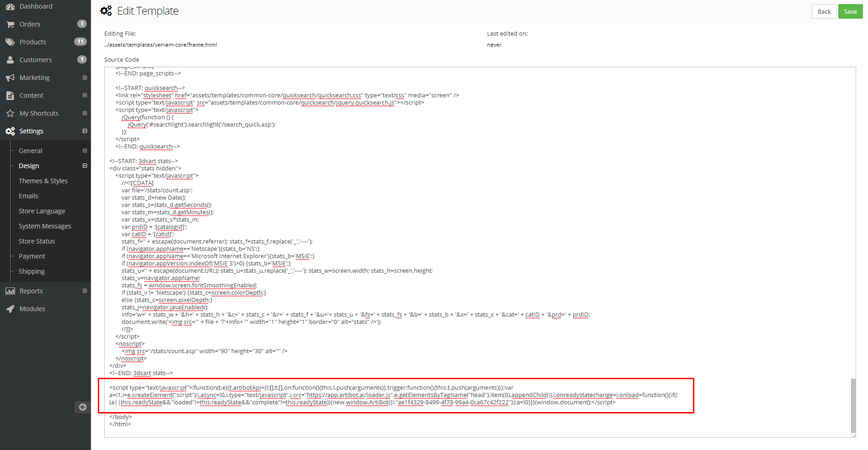Viewport: 868px width, 450px height.
Task: Click the ArtiBot script snippet line
Action: pyautogui.click(x=394, y=395)
